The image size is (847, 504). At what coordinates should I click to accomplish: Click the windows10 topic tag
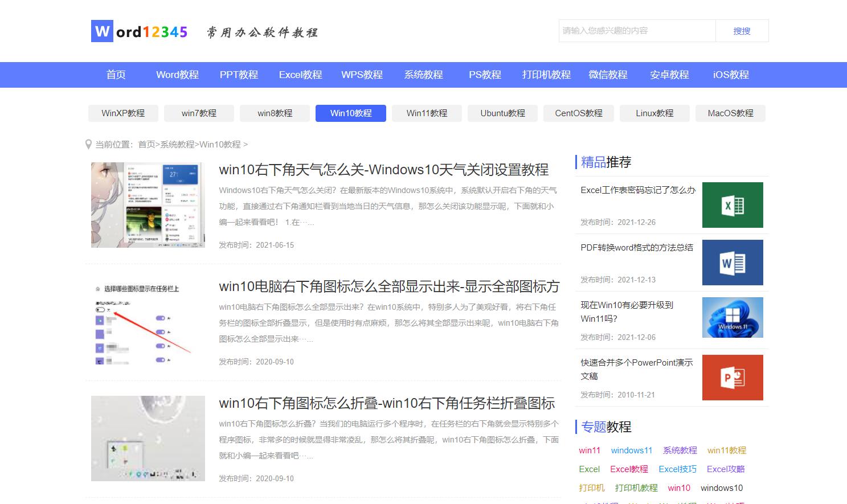tap(722, 488)
